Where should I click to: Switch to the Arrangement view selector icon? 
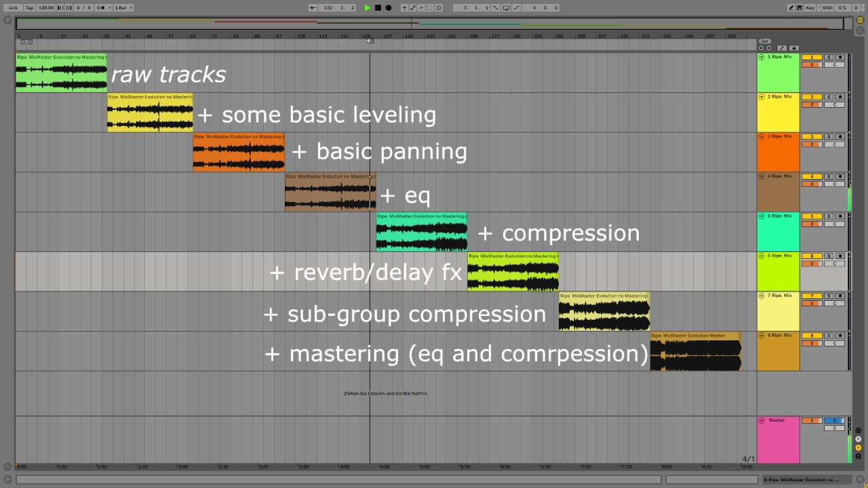[860, 20]
